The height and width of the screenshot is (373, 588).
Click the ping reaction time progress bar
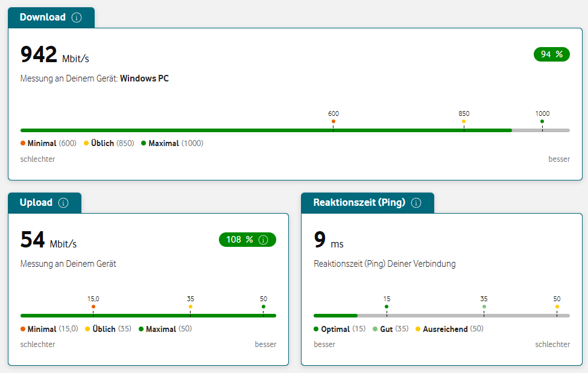click(x=441, y=316)
